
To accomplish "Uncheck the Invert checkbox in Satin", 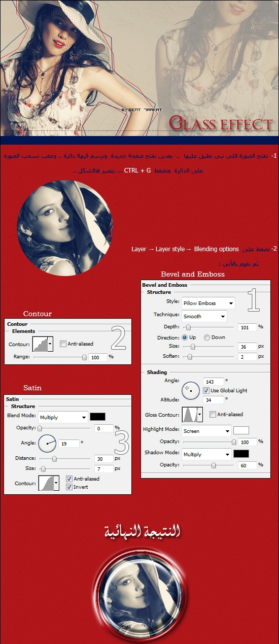I will pos(69,487).
